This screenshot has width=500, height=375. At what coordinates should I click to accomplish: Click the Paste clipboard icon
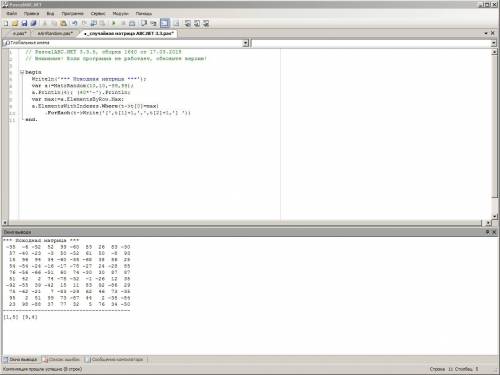(x=63, y=23)
